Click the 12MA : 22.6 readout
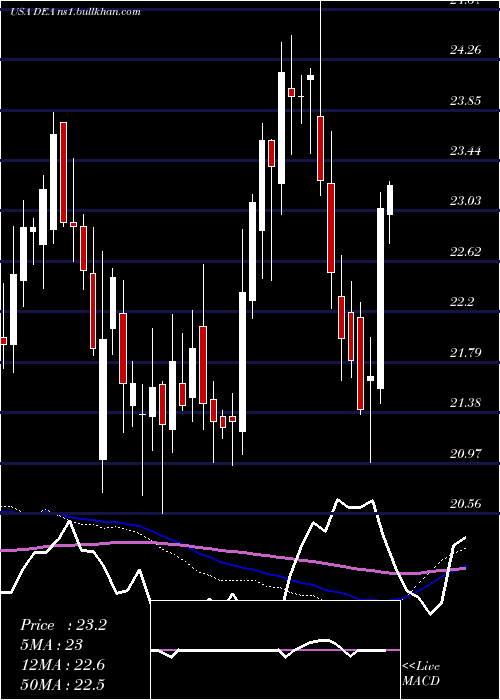The width and height of the screenshot is (500, 700). tap(63, 665)
